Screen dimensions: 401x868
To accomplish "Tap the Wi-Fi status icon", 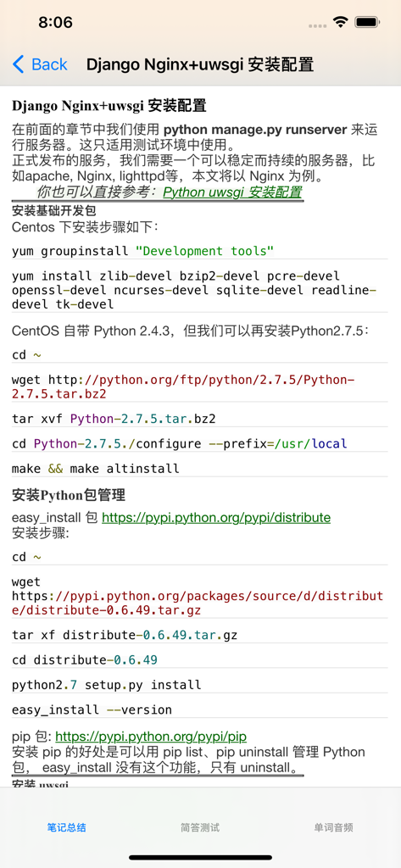I will 339,22.
